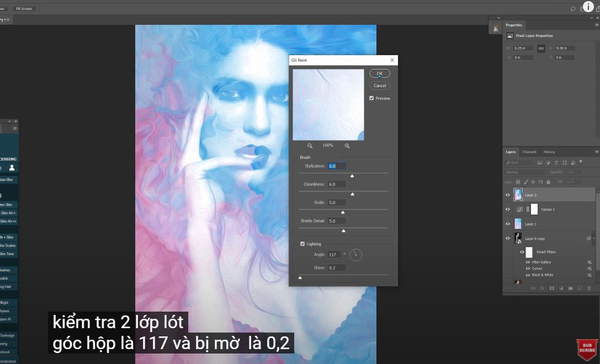Toggle the Lighting checkbox

[x=302, y=244]
